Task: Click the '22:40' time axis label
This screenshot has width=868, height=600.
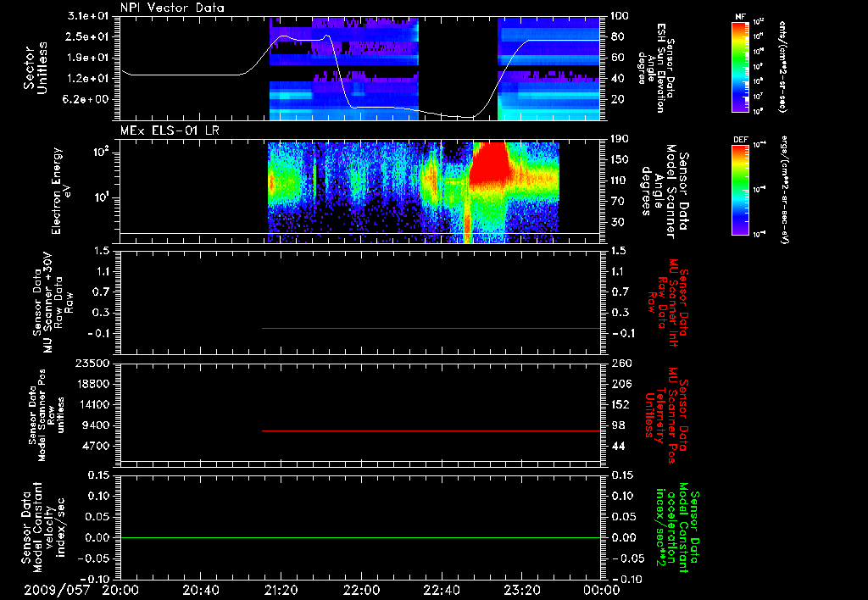Action: pyautogui.click(x=441, y=590)
